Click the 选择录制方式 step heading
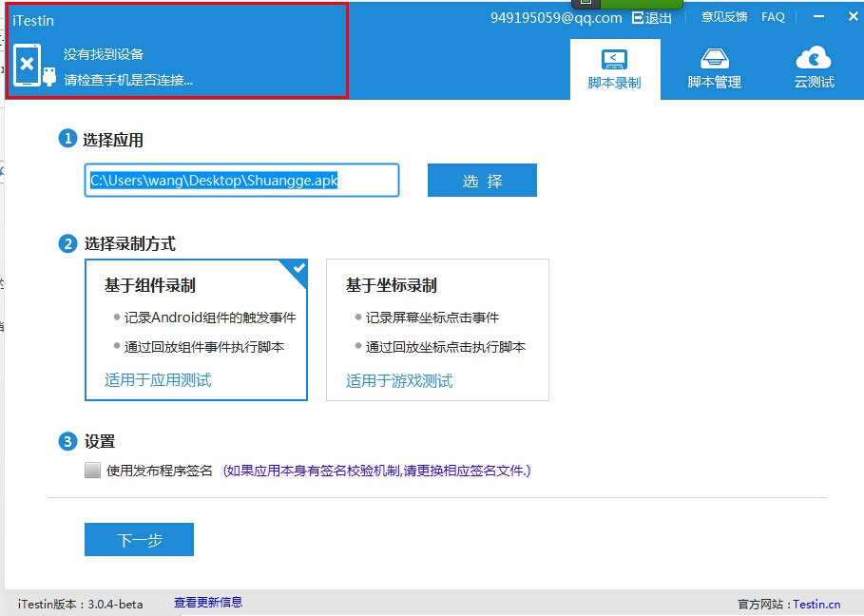Viewport: 864px width, 616px height. [130, 243]
